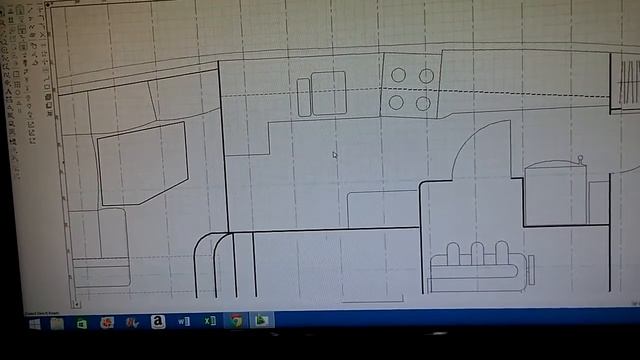Open the Windows Start menu
Screen dimensions: 640x360
pyautogui.click(x=35, y=324)
